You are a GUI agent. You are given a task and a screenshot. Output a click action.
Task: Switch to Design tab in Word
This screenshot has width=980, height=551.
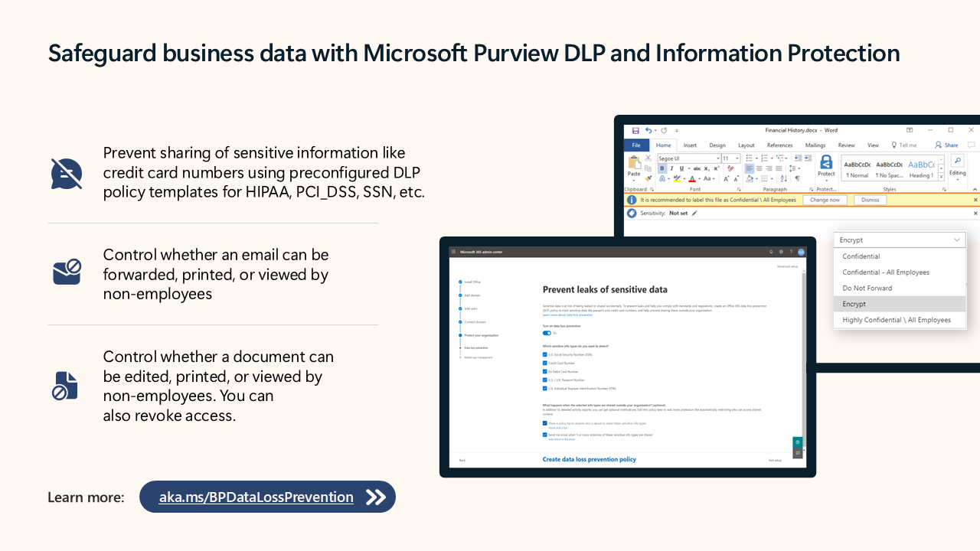pyautogui.click(x=717, y=145)
